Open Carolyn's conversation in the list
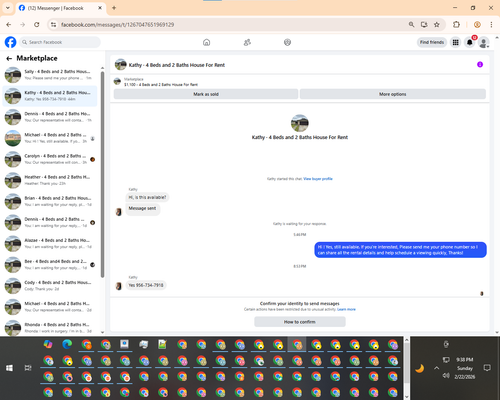Image resolution: width=500 pixels, height=400 pixels. click(50, 159)
